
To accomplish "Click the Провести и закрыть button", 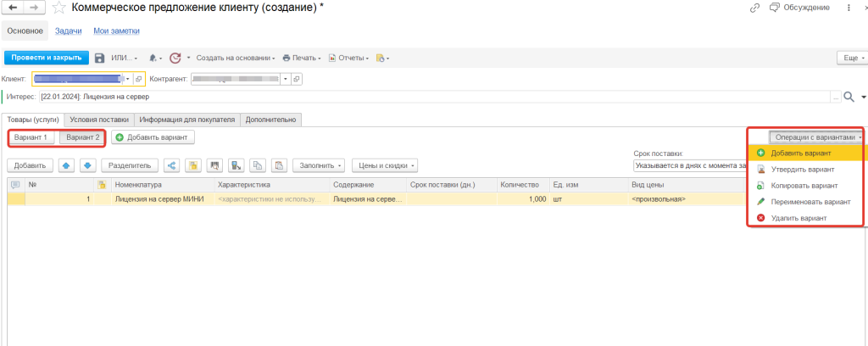I will pos(47,58).
